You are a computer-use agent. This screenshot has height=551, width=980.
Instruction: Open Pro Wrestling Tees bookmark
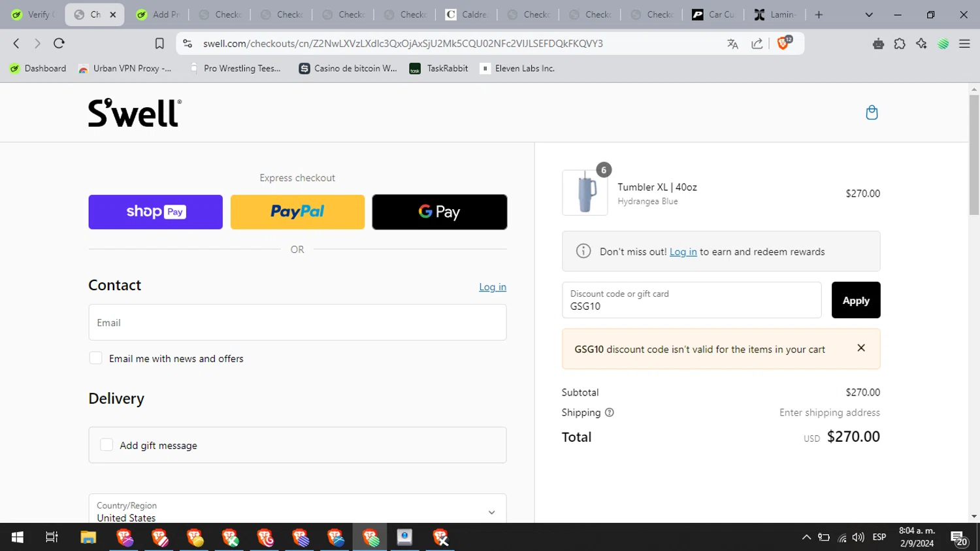tap(235, 68)
